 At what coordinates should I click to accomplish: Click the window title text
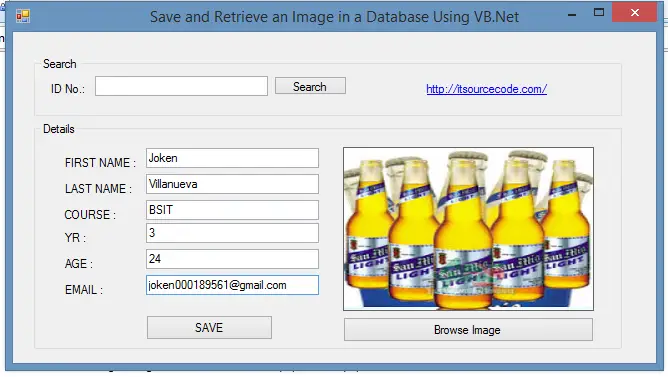click(x=334, y=17)
